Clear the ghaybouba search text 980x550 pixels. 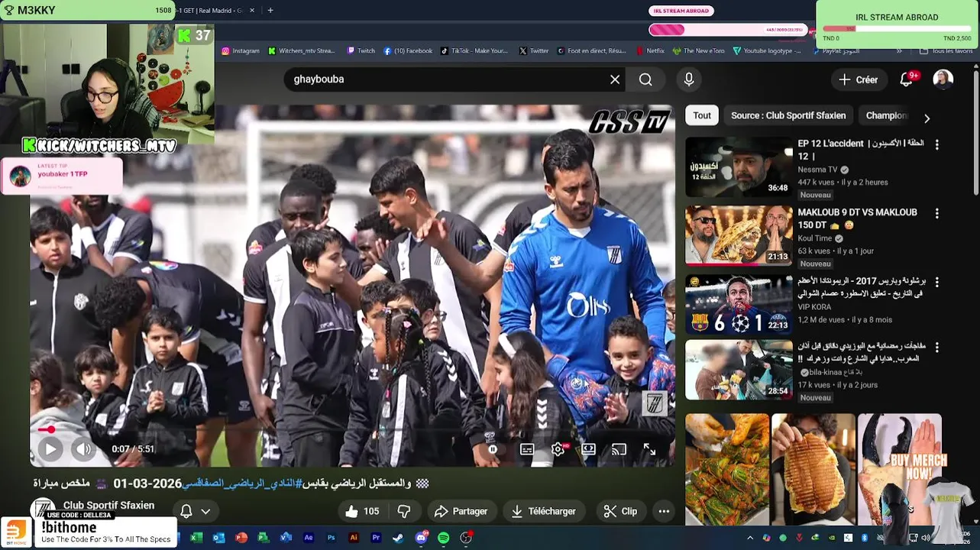615,79
